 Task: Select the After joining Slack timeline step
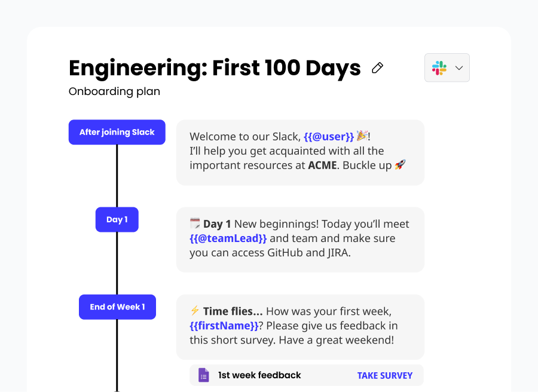(117, 132)
